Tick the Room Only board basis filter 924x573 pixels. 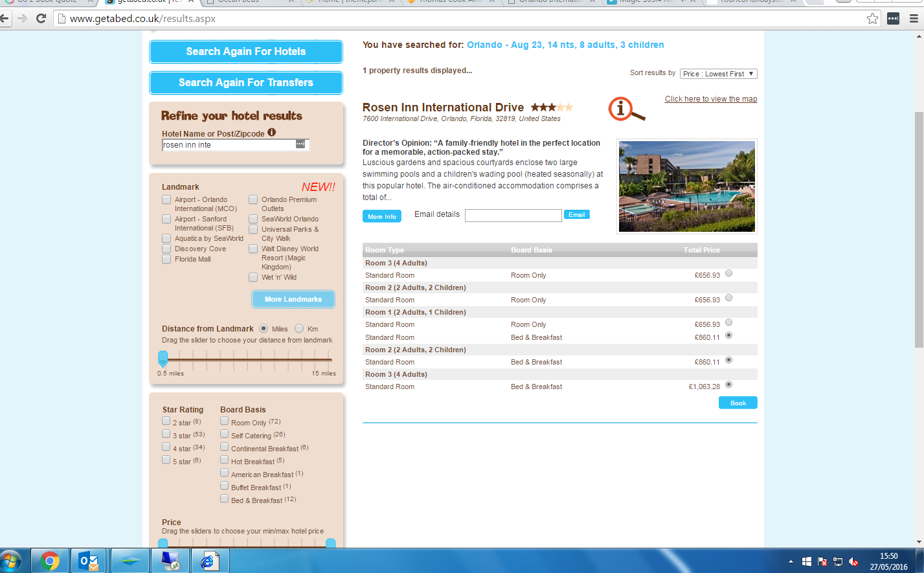[224, 421]
